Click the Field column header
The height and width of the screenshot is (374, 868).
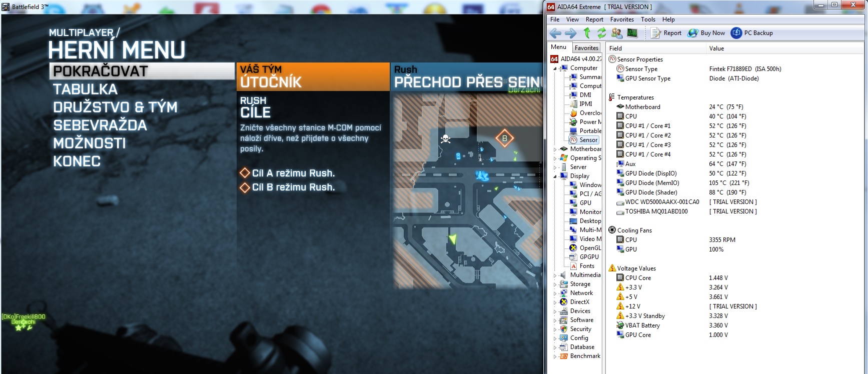pos(655,48)
